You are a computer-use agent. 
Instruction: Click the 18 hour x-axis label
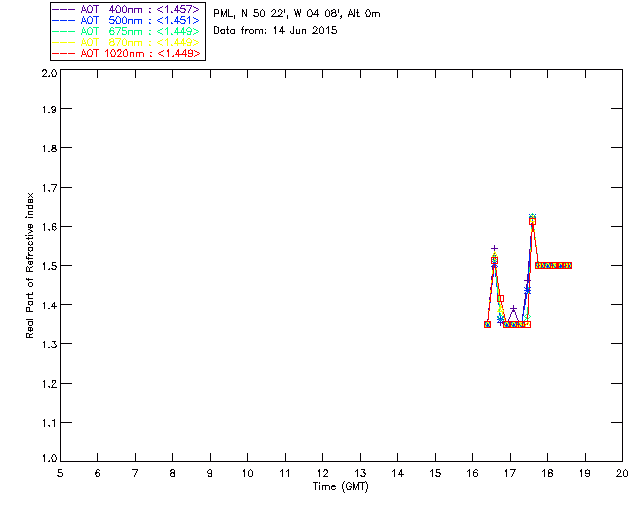point(547,473)
